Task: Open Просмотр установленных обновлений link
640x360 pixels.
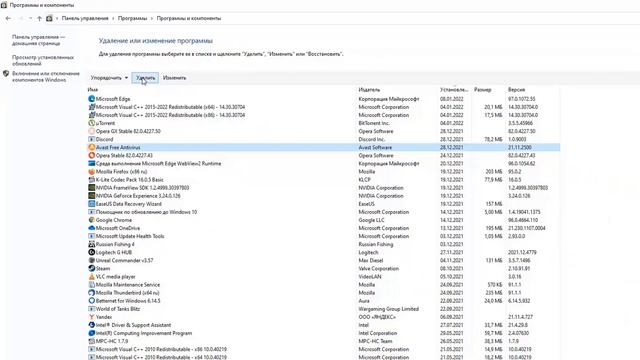Action: (x=43, y=60)
